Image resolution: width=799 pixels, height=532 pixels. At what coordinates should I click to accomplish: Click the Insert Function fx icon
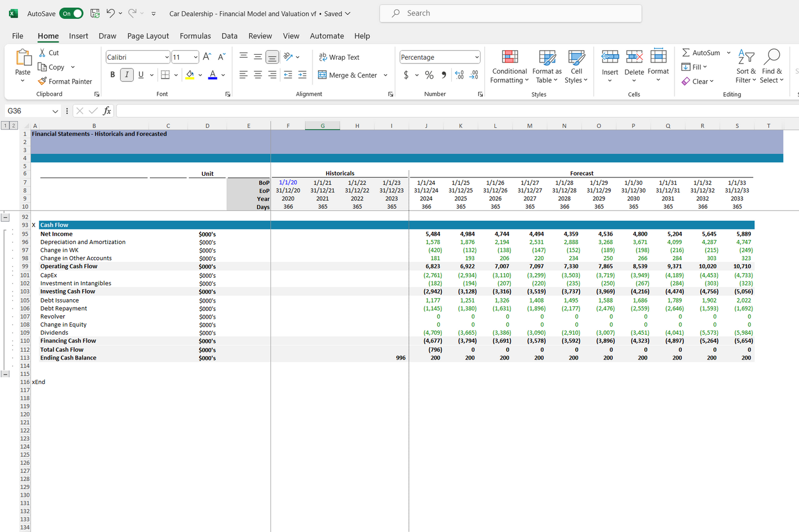coord(107,111)
